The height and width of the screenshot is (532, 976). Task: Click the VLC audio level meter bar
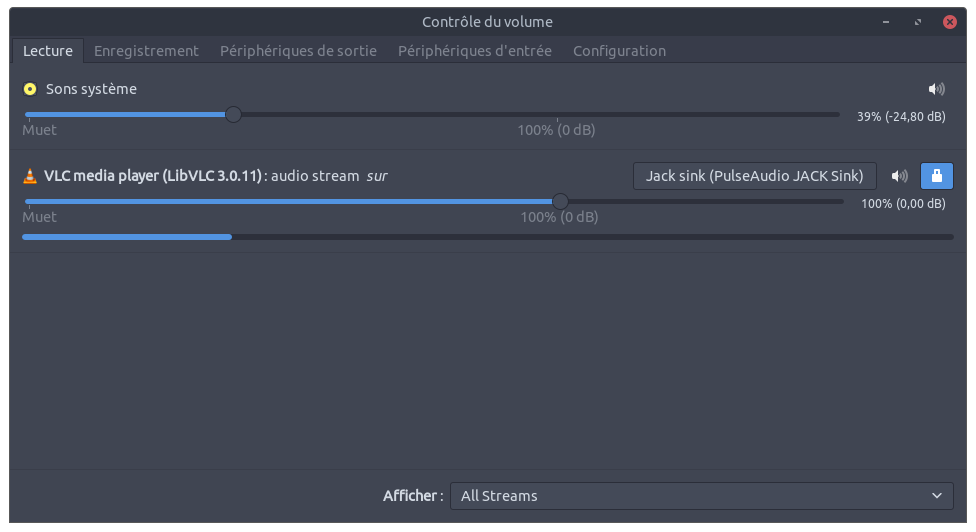tap(487, 237)
